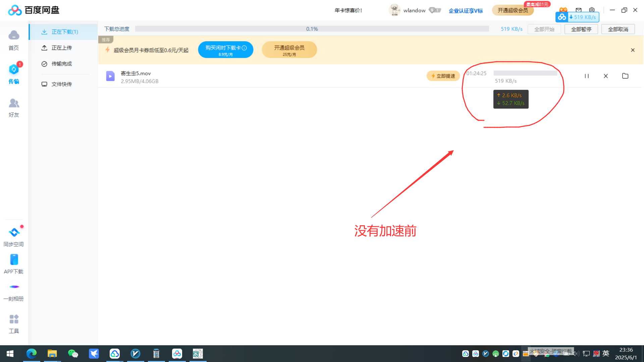This screenshot has height=362, width=644.
Task: Click the 英 input method indicator
Action: (x=606, y=353)
